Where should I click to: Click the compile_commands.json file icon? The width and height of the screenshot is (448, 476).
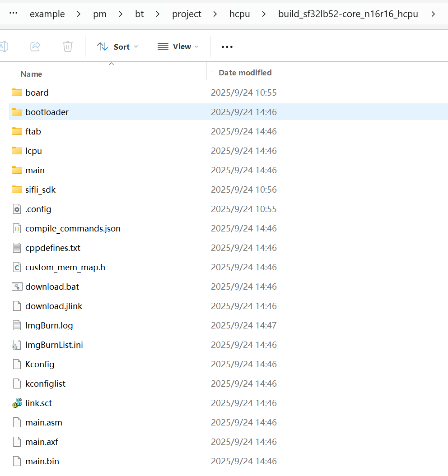pyautogui.click(x=17, y=229)
